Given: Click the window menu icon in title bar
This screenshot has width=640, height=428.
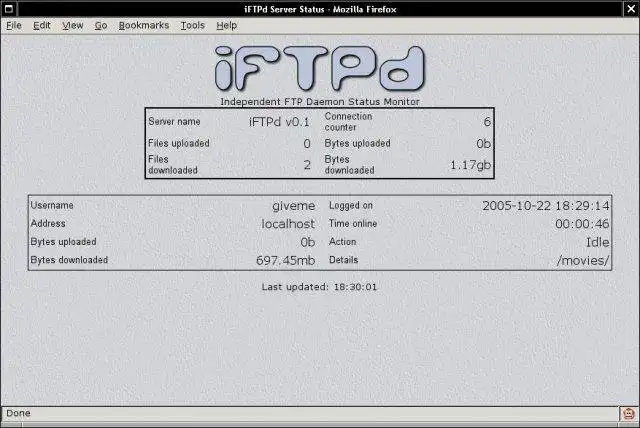Looking at the screenshot, I should [8, 9].
